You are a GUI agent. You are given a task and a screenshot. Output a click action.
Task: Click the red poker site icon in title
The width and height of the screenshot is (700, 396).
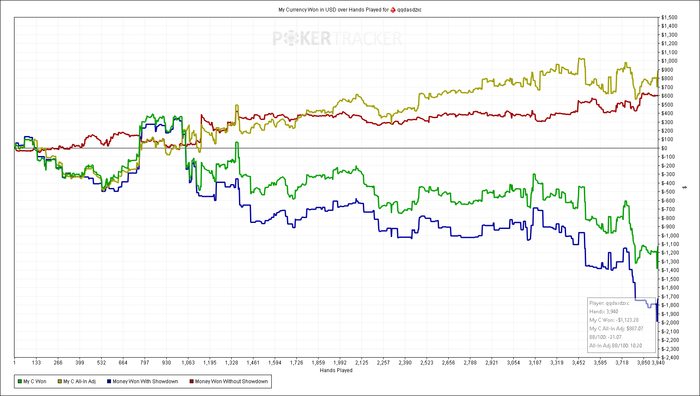[x=393, y=9]
